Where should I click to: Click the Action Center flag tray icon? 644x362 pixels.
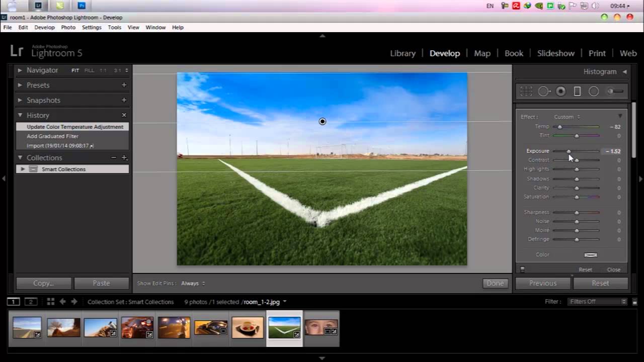pos(573,6)
